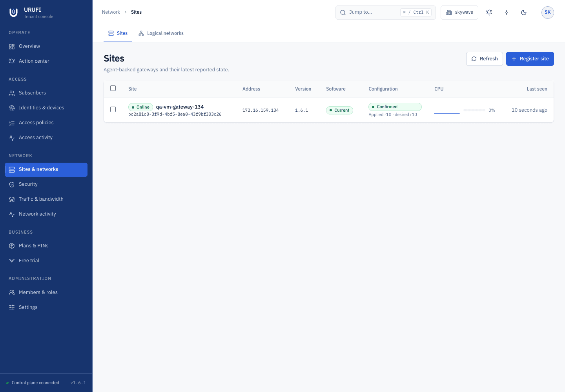Open Free trial page
Screen dimensions: 565x392
(46, 261)
